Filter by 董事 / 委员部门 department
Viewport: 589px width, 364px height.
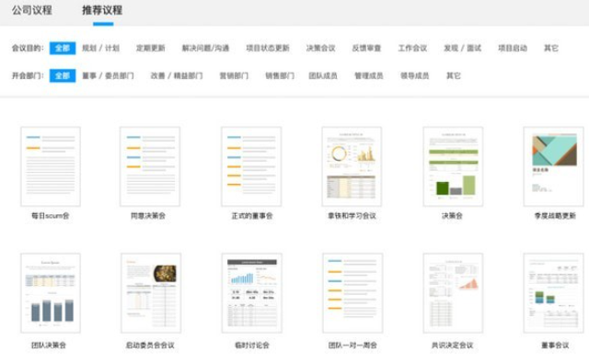pyautogui.click(x=108, y=75)
